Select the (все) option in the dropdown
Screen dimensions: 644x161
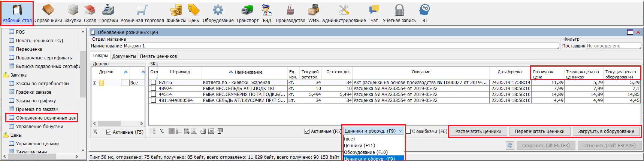[349, 139]
